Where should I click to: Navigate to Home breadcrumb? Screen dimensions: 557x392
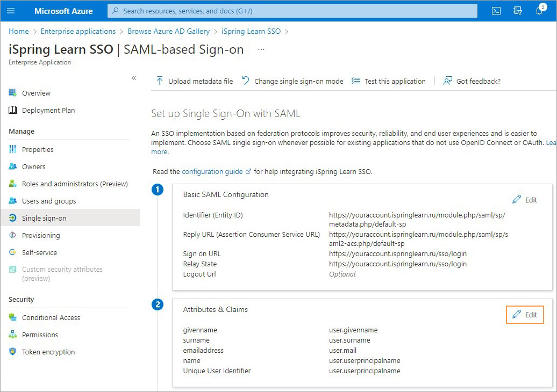pyautogui.click(x=18, y=31)
